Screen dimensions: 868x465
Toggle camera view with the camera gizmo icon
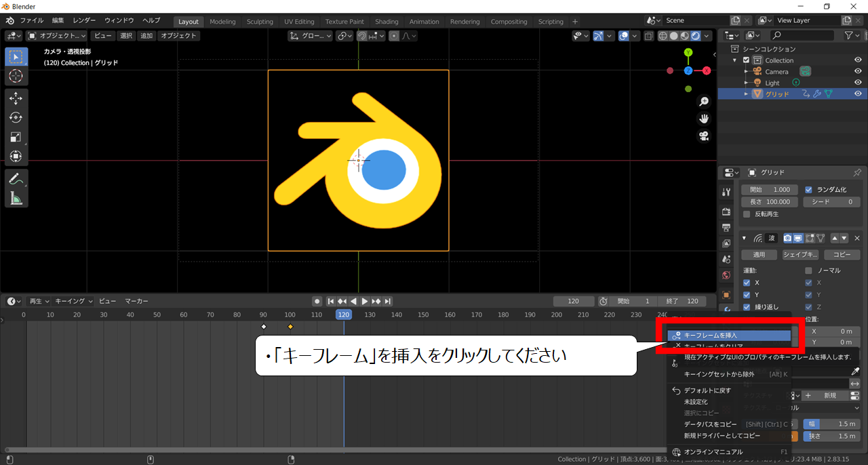(704, 136)
